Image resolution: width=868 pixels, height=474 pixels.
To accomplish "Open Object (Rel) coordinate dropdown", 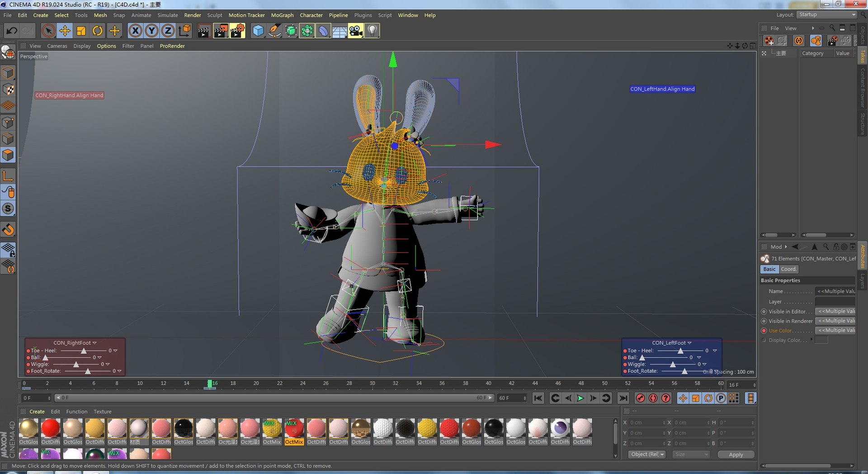I will click(x=647, y=454).
